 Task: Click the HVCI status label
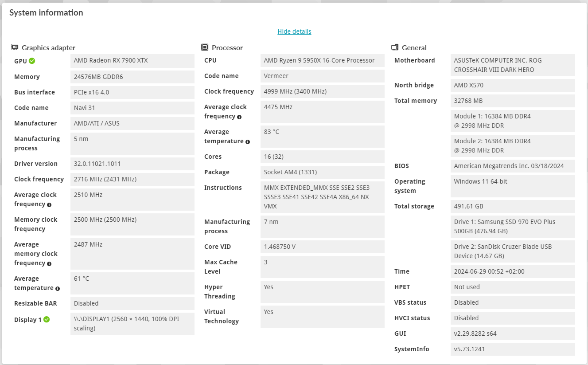click(x=412, y=318)
